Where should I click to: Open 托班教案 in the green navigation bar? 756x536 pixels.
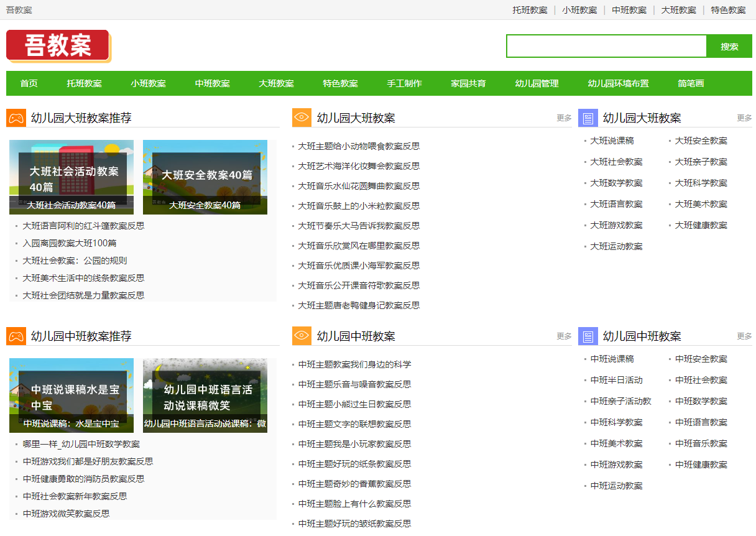tap(85, 83)
